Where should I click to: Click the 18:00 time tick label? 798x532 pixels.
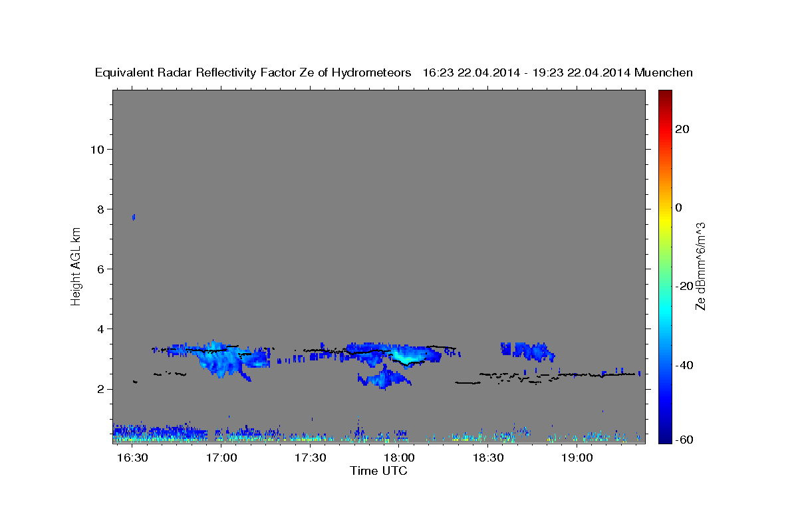tap(400, 458)
